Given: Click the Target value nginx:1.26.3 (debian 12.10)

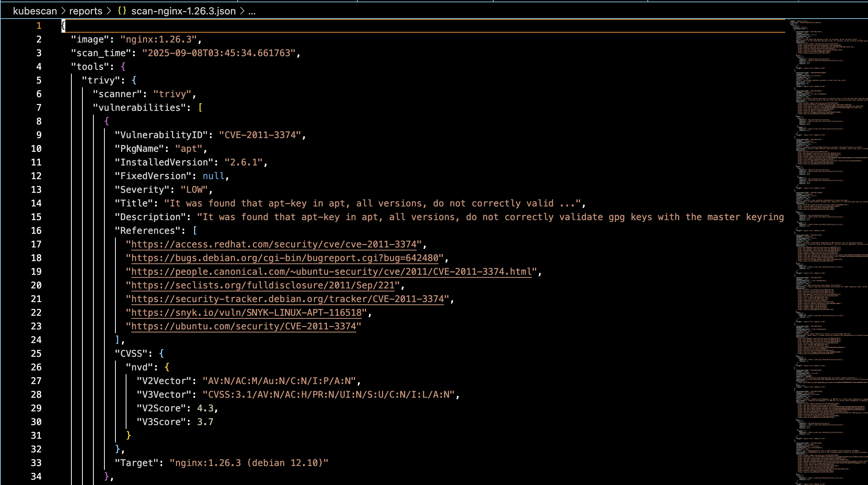Looking at the screenshot, I should [249, 463].
